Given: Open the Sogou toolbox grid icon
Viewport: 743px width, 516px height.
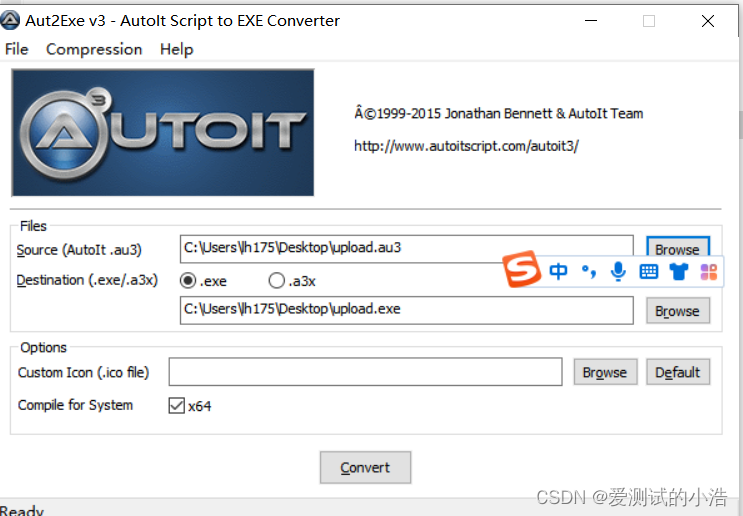Looking at the screenshot, I should tap(708, 272).
